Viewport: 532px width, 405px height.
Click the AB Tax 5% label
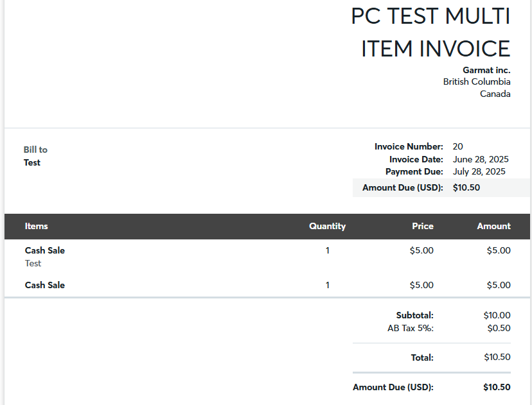[411, 328]
